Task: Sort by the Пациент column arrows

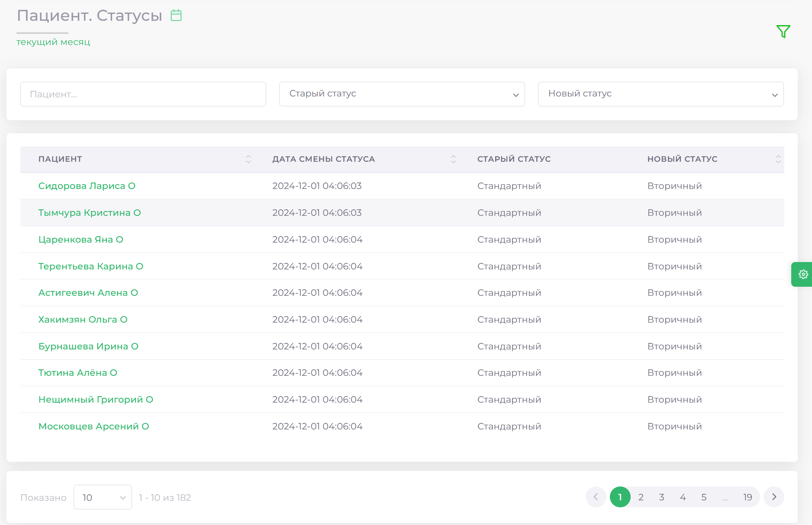Action: point(248,159)
